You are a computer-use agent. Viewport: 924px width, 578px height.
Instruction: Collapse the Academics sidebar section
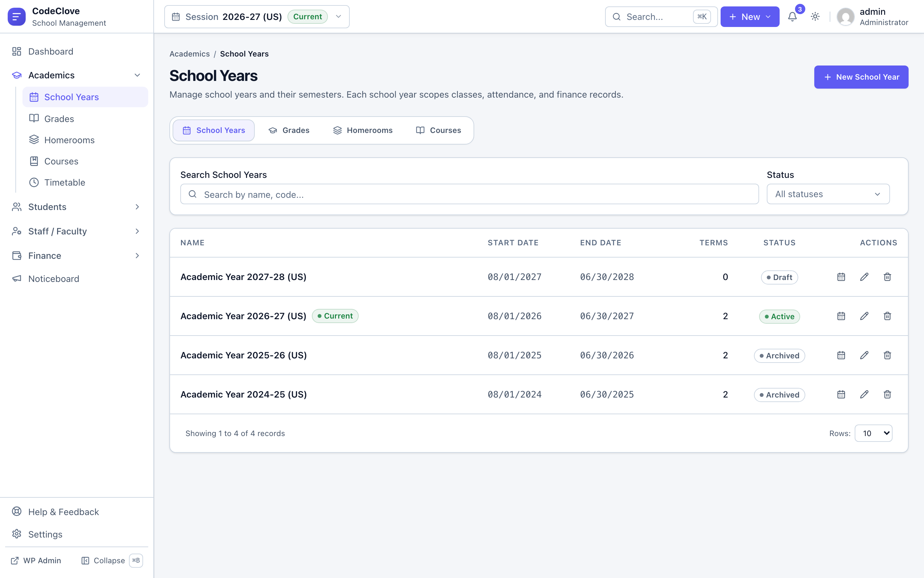[x=77, y=75]
